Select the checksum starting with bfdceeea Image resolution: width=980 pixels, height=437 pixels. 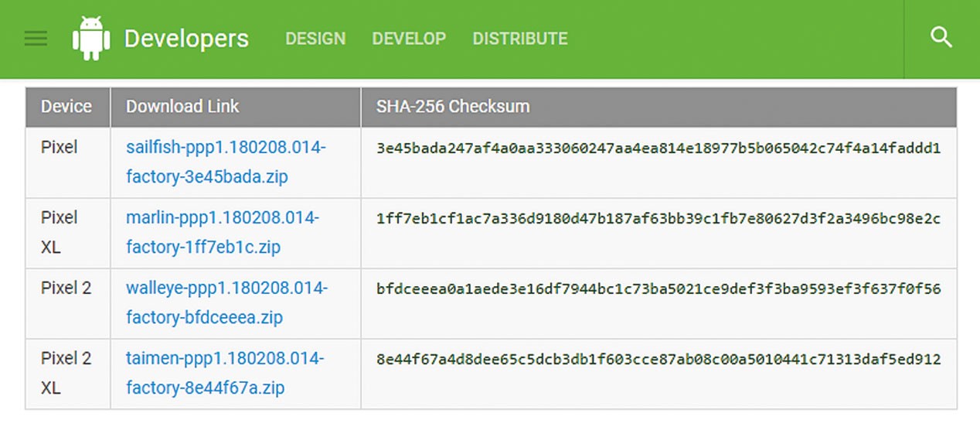(658, 289)
